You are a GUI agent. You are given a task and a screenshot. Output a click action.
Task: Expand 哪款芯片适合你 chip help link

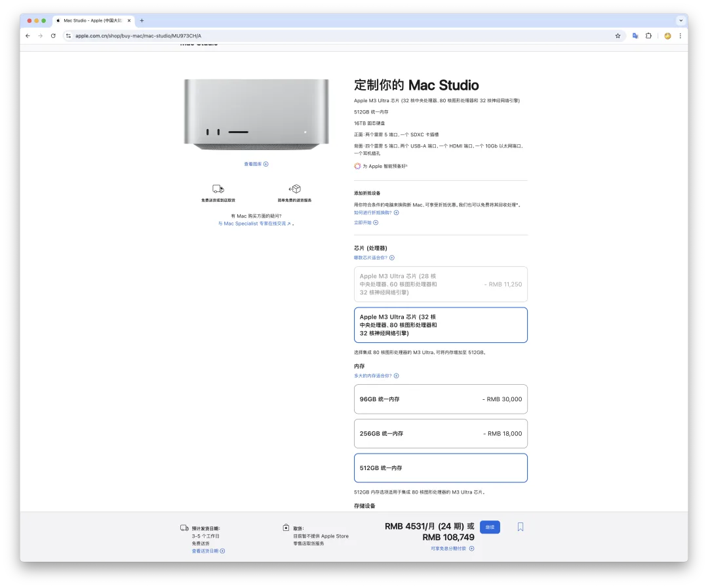[374, 258]
